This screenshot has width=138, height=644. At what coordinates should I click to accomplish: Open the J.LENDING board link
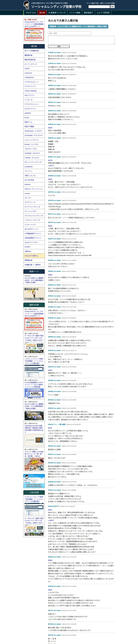point(34,167)
